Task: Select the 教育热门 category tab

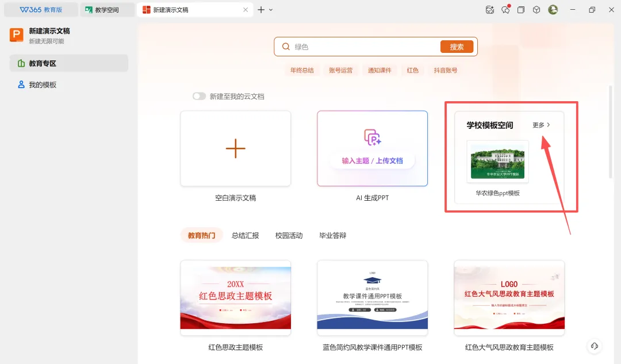Action: point(202,236)
